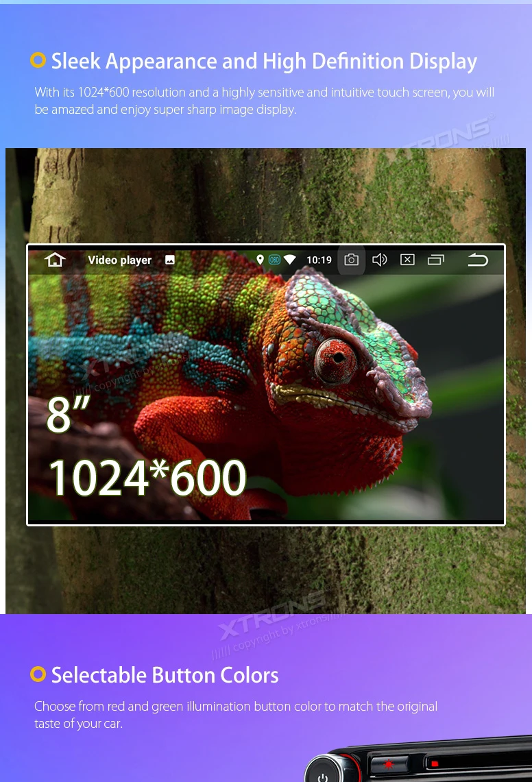Tap the Home icon in the status bar
This screenshot has height=782, width=532.
(x=55, y=259)
